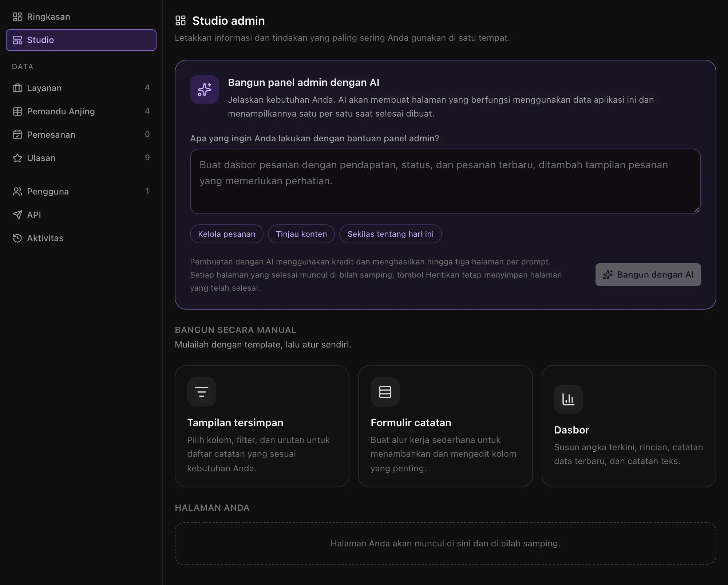Pick the Sekilas tentang hari ini chip
Viewport: 728px width, 585px height.
[391, 234]
